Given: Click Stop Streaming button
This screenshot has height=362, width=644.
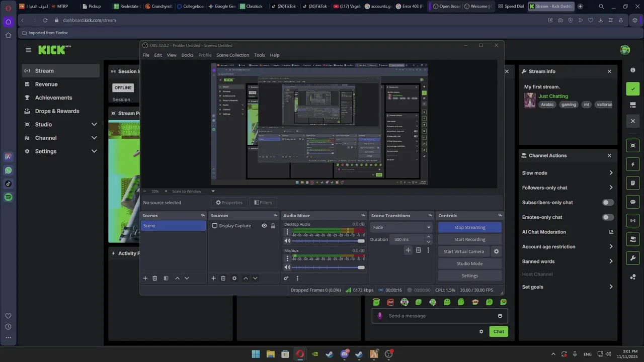Looking at the screenshot, I should (470, 227).
